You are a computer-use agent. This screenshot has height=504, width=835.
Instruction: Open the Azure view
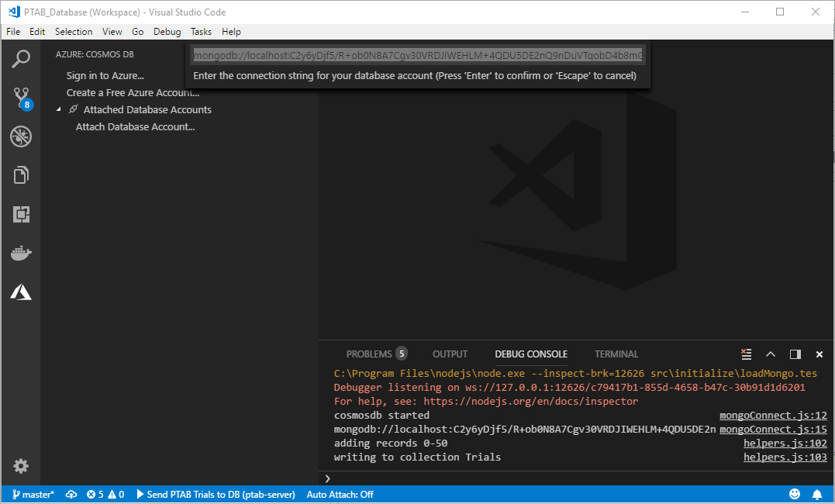(21, 292)
